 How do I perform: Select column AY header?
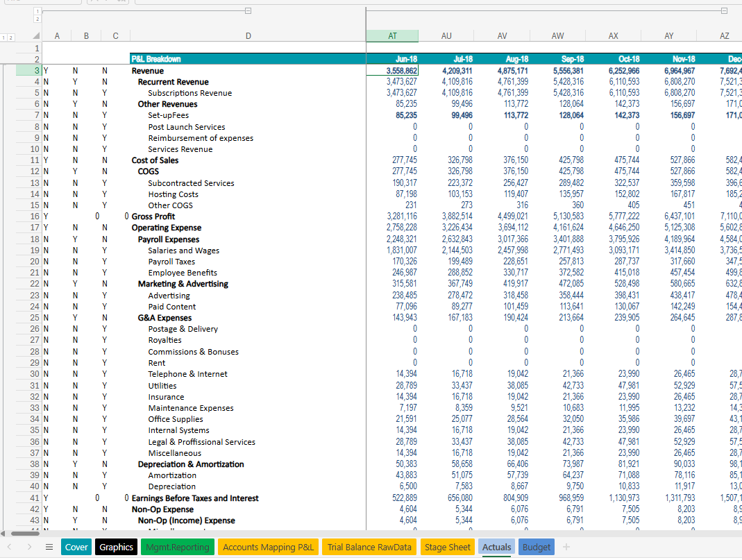point(668,36)
